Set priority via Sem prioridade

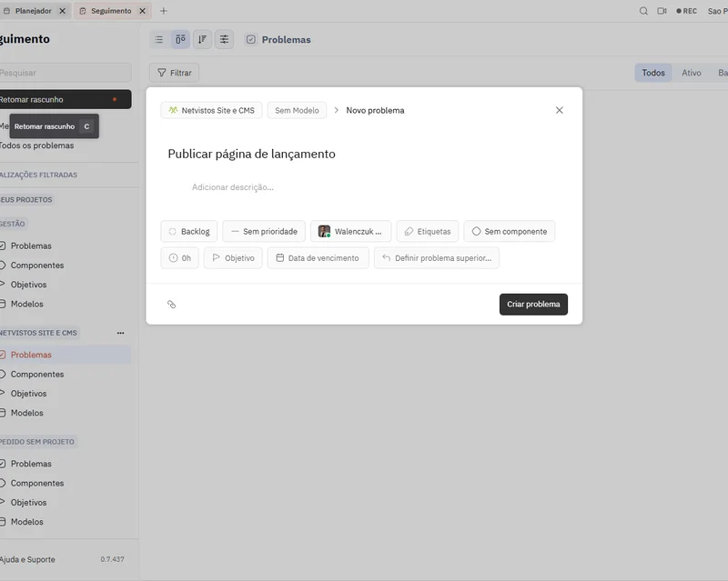tap(264, 231)
